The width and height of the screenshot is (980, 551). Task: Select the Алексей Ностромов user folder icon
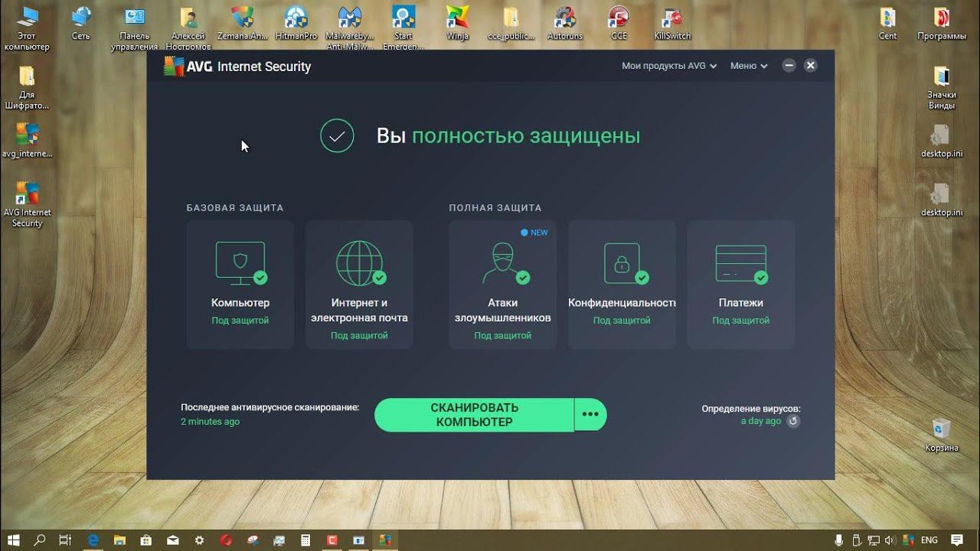pos(188,28)
